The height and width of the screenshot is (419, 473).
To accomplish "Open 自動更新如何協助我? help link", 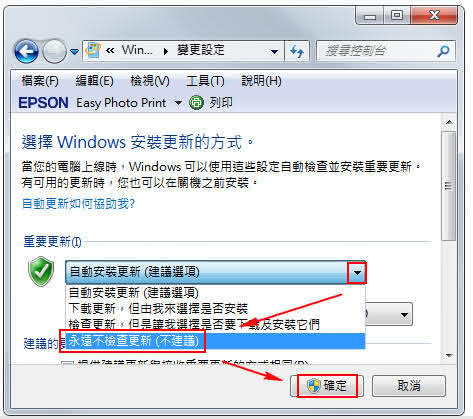I will pos(78,203).
